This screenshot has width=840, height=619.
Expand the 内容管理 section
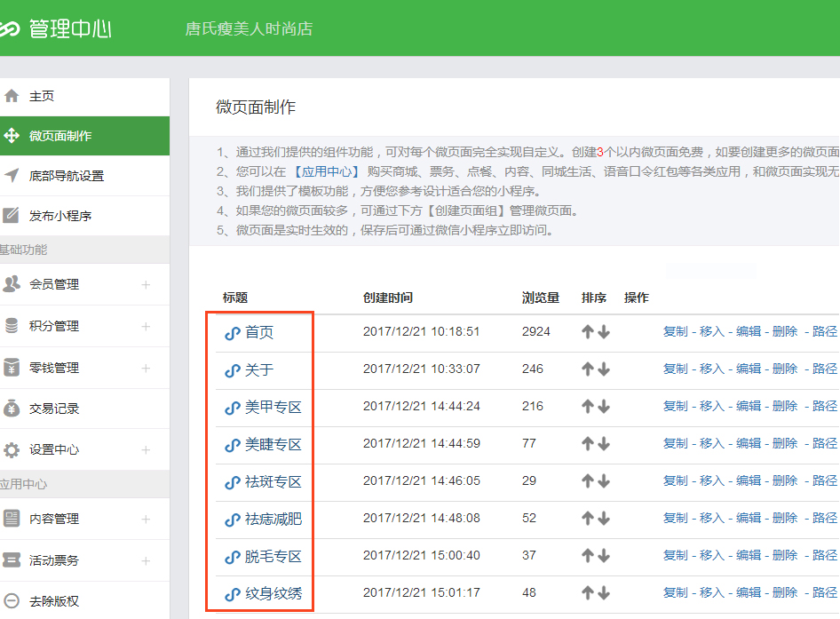click(146, 520)
